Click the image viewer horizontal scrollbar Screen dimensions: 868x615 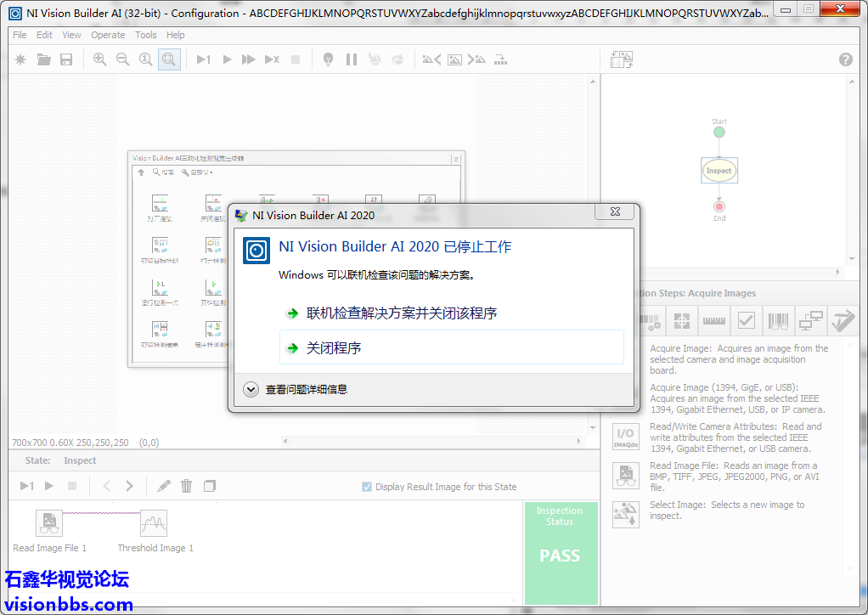[x=432, y=441]
